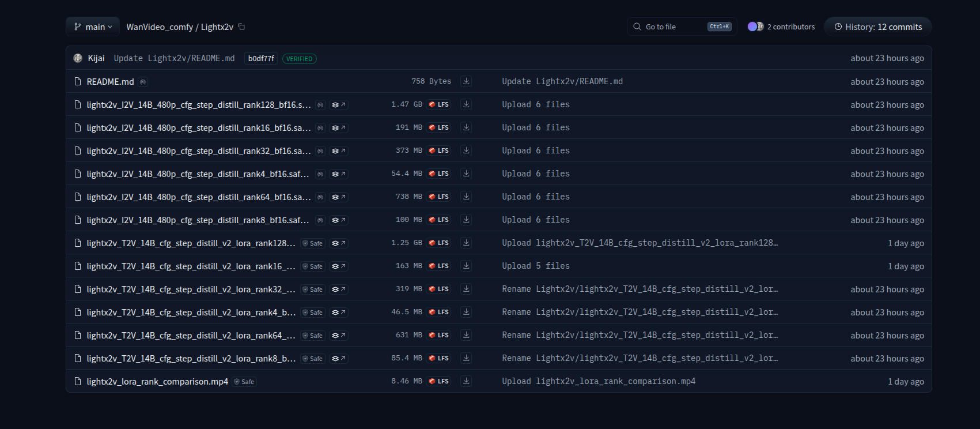Click the VERIFIED badge
Viewport: 980px width, 429px height.
click(300, 58)
